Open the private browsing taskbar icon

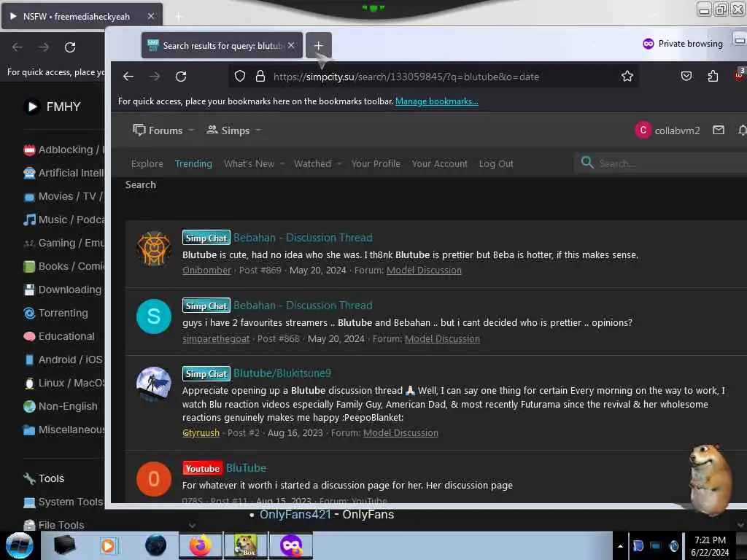(x=291, y=545)
